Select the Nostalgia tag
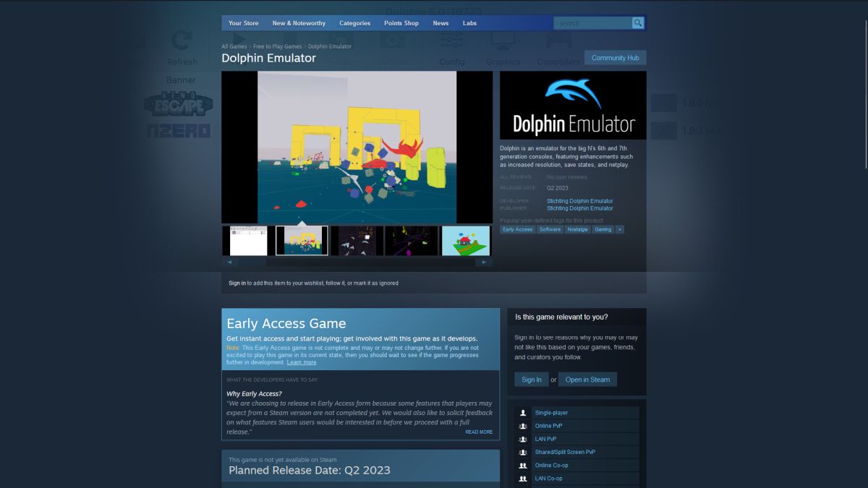The image size is (868, 488). pyautogui.click(x=577, y=229)
